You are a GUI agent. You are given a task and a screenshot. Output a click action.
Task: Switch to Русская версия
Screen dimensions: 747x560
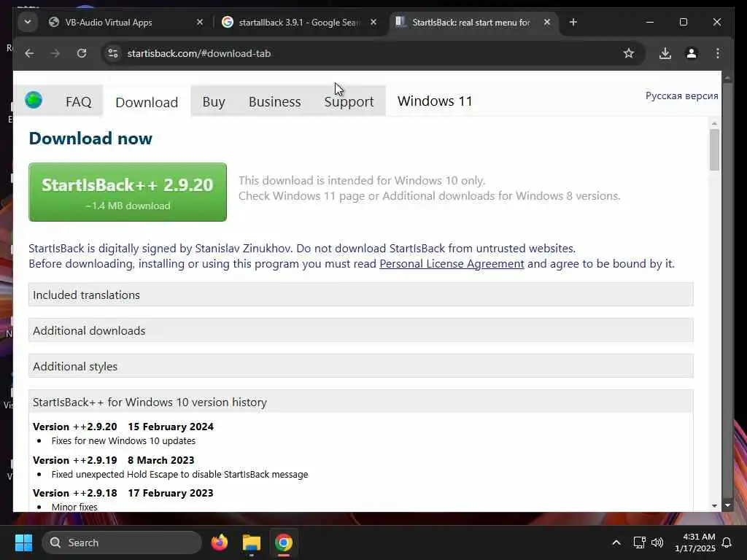[682, 96]
